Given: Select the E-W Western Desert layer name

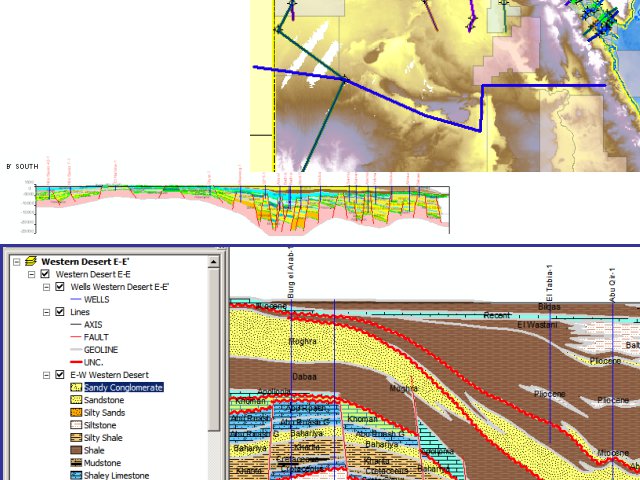Looking at the screenshot, I should click(x=109, y=375).
